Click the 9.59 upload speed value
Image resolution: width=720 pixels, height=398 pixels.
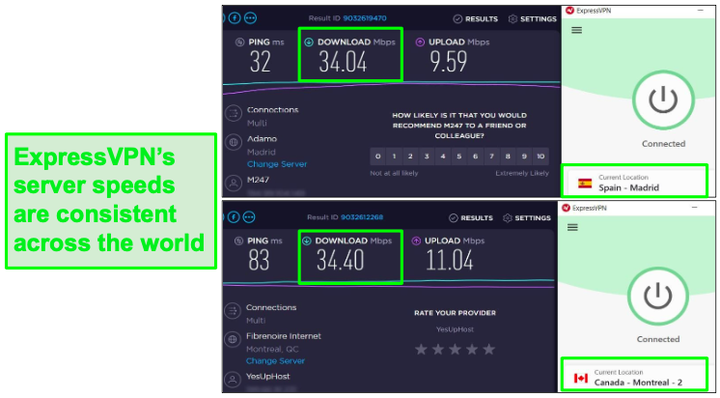449,62
